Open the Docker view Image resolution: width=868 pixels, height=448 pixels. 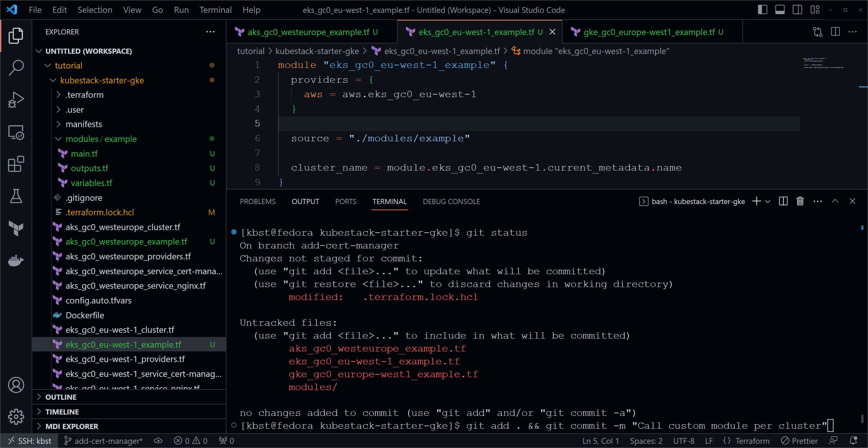point(16,260)
